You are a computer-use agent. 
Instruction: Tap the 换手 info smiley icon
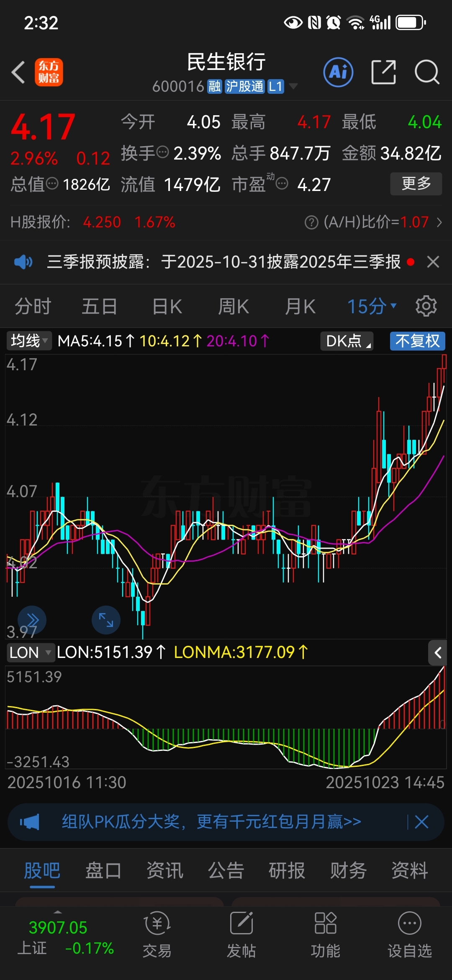click(162, 152)
